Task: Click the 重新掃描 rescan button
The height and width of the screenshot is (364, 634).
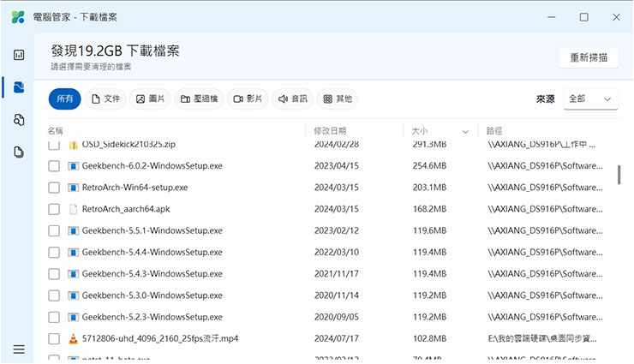Action: click(589, 57)
